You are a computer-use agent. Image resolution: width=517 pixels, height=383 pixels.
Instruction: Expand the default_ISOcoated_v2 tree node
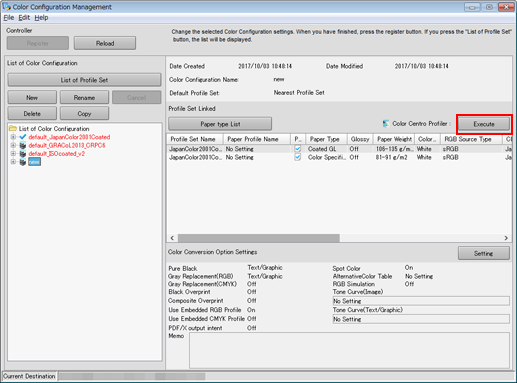coord(13,153)
